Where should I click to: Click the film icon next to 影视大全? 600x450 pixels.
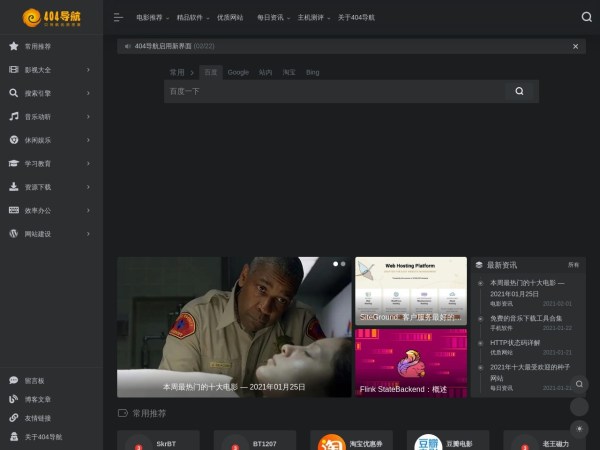click(14, 70)
